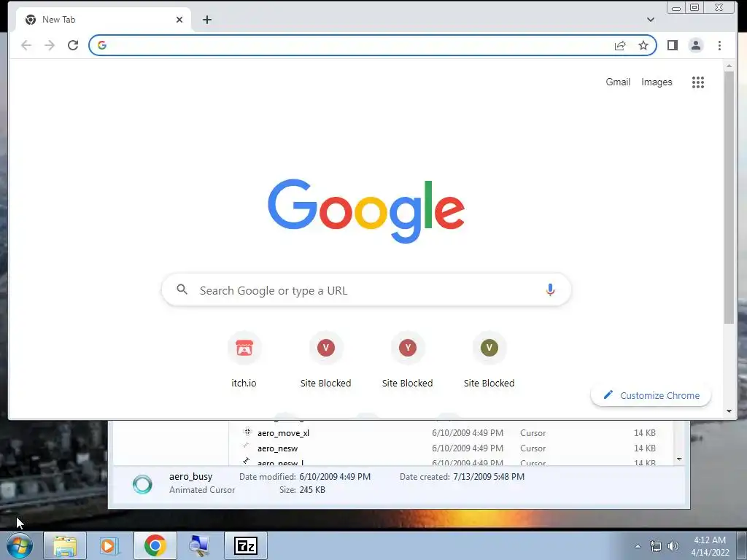Minimize the Chrome window
The width and height of the screenshot is (747, 560).
pos(676,7)
